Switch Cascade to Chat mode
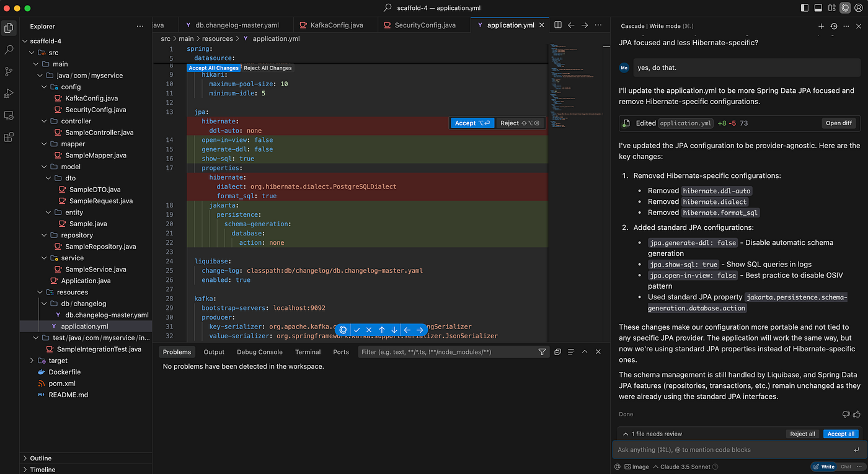Screen dimensions: 868x474 pos(846,467)
